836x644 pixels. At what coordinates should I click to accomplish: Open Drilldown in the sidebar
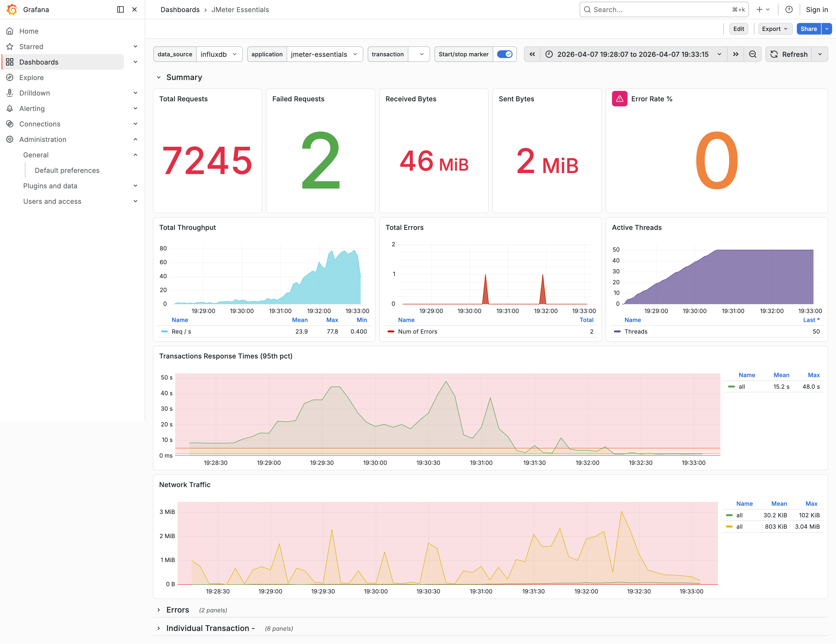(x=34, y=93)
